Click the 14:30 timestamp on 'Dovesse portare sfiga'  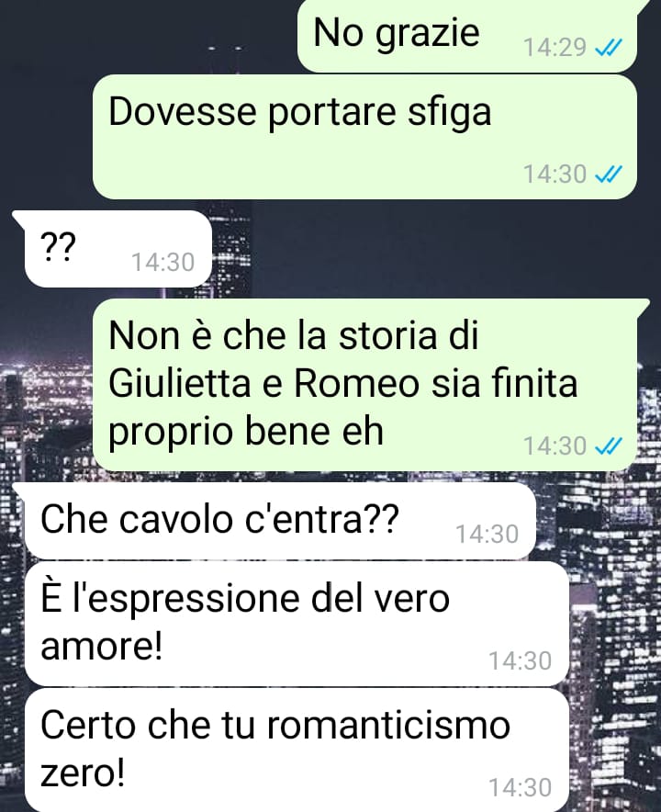[555, 174]
